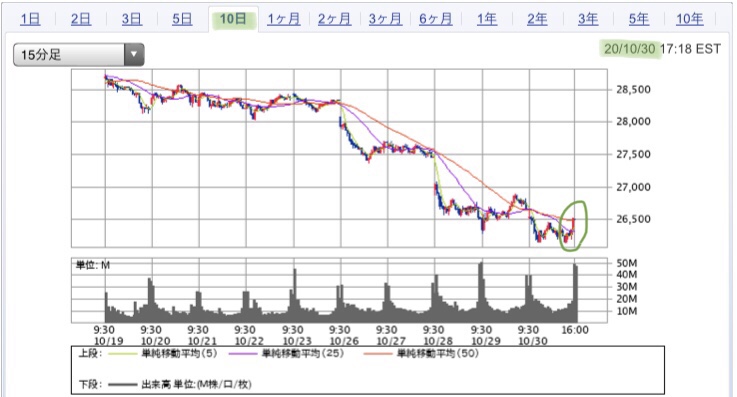View the 6ヶ月 chart range
Image resolution: width=737 pixels, height=397 pixels.
[436, 19]
